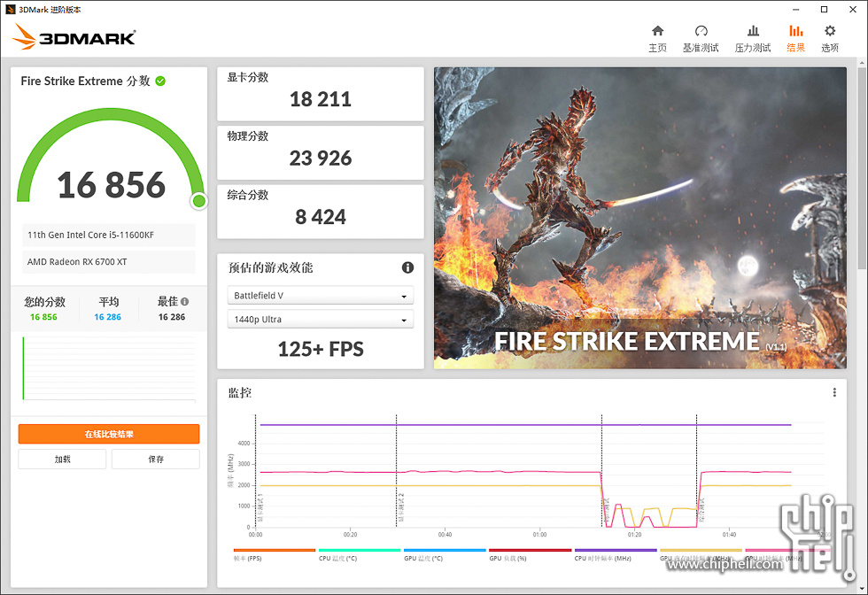Screen dimensions: 868x595
Task: Click the info icon beside 预估的游戏效能
Action: pos(407,267)
